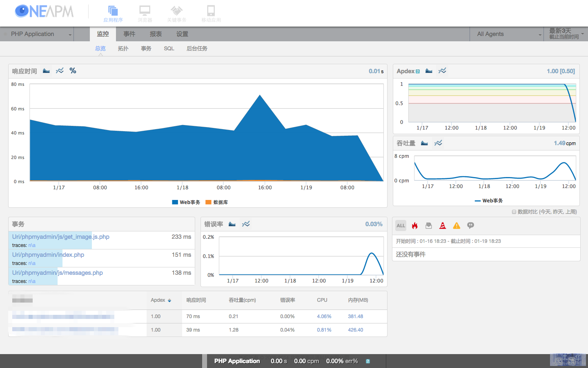Show 吞吐量 chart as area graph
The image size is (588, 368).
pyautogui.click(x=424, y=143)
